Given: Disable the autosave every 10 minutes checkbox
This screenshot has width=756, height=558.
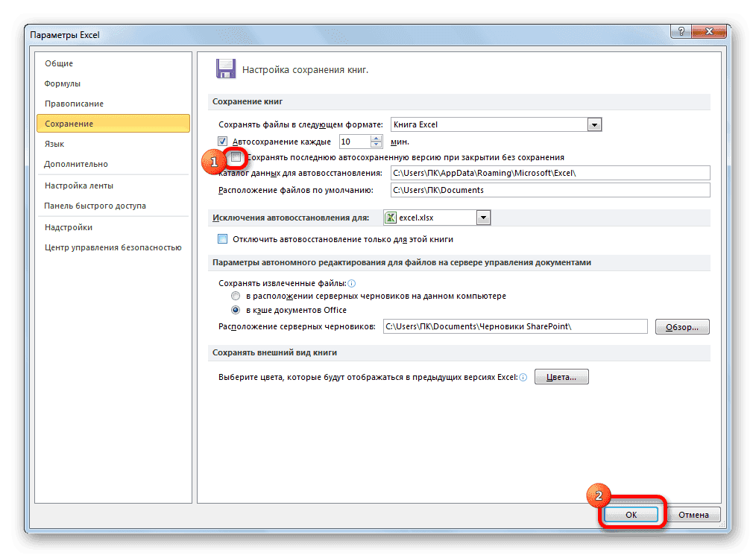Looking at the screenshot, I should click(x=222, y=141).
